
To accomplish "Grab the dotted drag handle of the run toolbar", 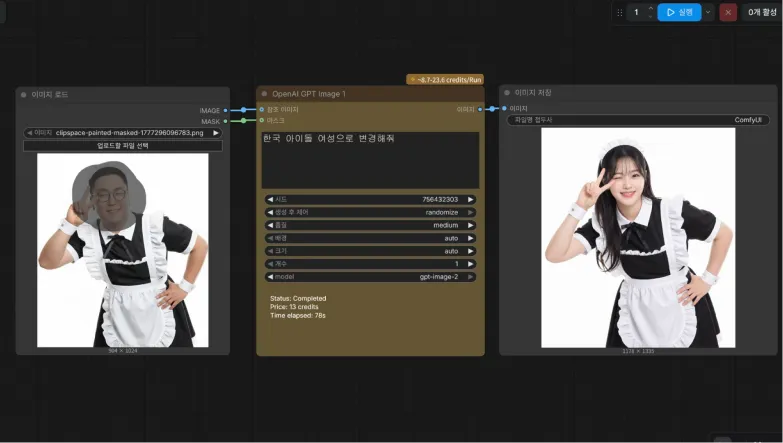I will (620, 13).
